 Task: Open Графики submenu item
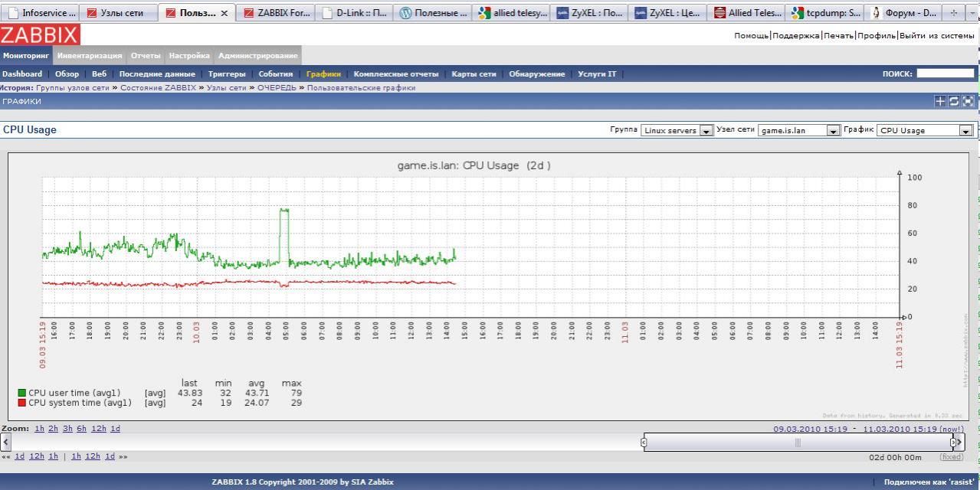(323, 74)
